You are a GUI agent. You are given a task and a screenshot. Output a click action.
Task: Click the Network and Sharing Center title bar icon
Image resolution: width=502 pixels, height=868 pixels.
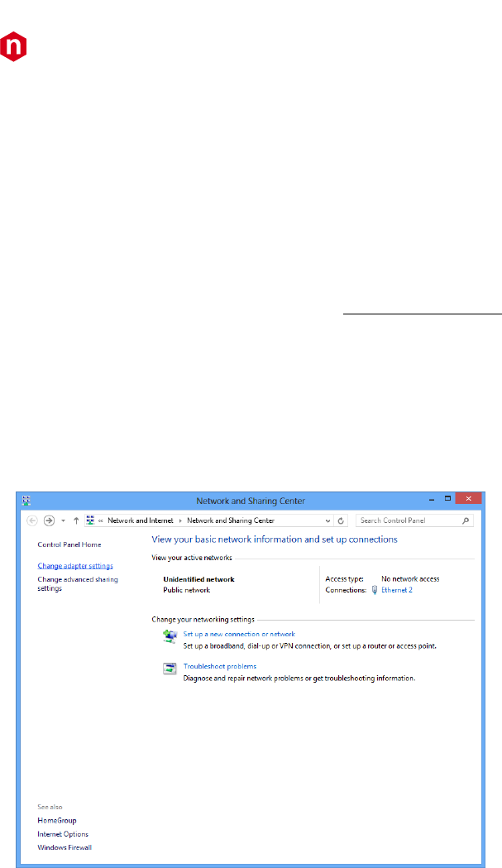tap(26, 501)
